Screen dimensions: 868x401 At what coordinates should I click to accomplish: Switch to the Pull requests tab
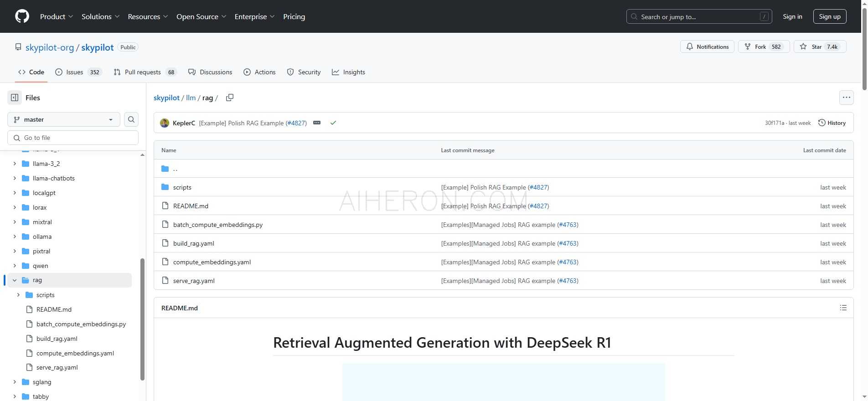click(145, 72)
